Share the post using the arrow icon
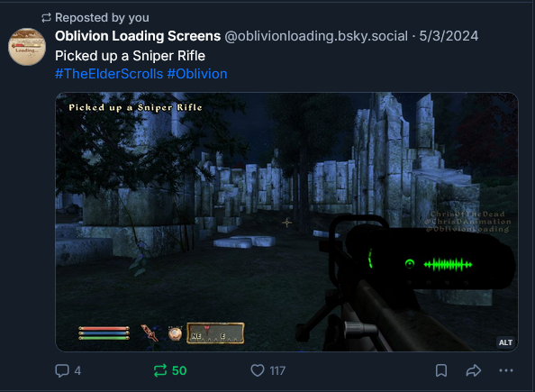This screenshot has height=392, width=535. pos(474,370)
